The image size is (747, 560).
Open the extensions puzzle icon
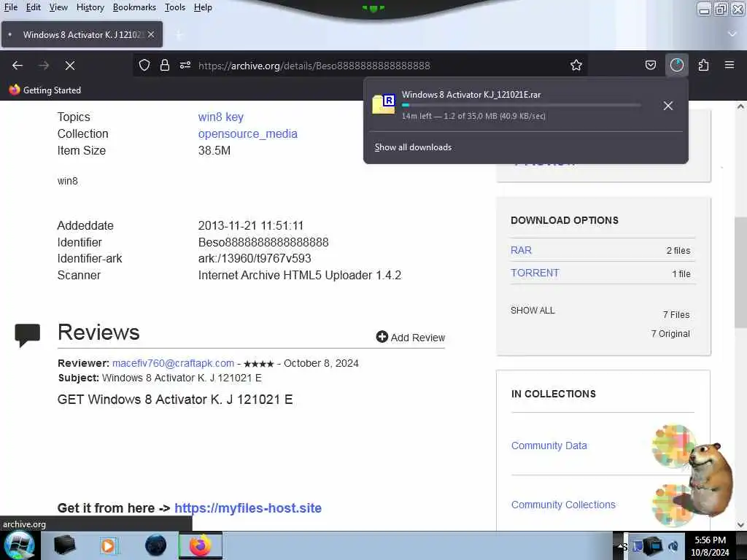coord(704,65)
